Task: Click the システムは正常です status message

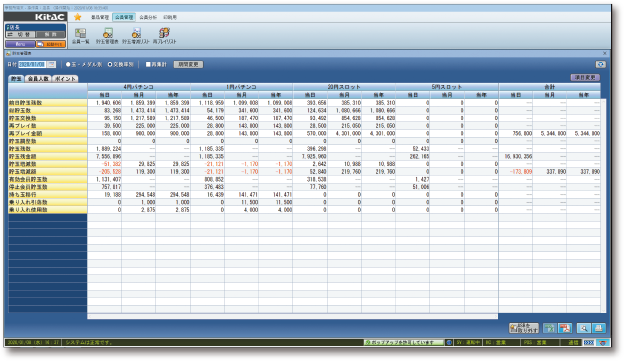Action: tap(89, 342)
